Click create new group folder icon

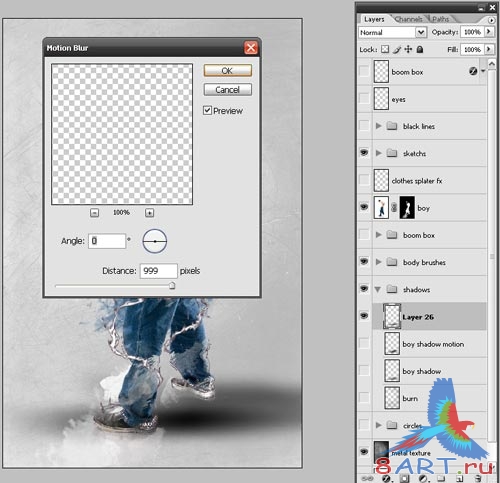441,479
